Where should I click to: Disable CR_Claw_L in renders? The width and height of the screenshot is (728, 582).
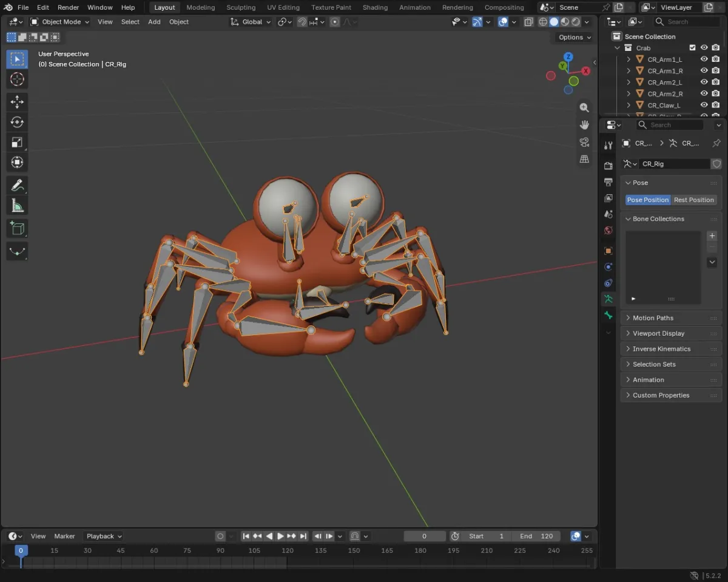tap(716, 105)
